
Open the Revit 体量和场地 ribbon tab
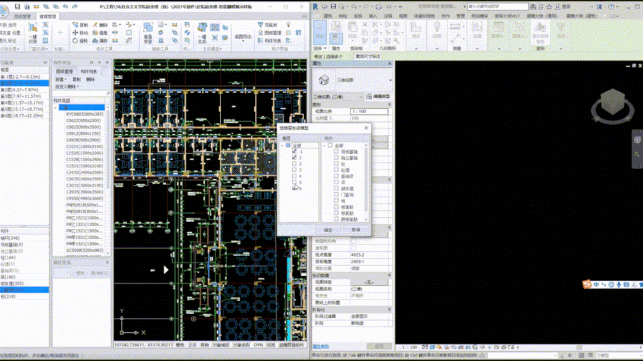click(424, 16)
